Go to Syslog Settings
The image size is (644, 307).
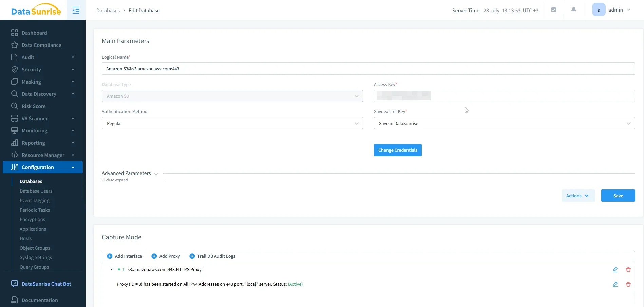[36, 257]
